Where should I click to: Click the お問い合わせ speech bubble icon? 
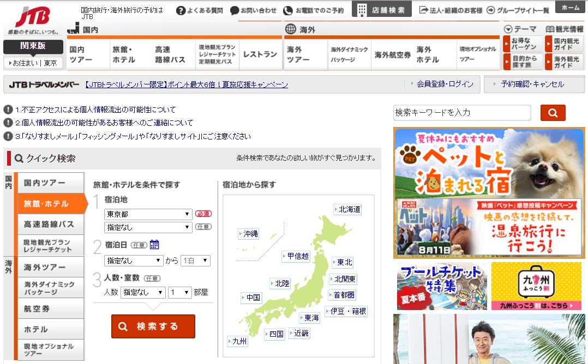(235, 10)
